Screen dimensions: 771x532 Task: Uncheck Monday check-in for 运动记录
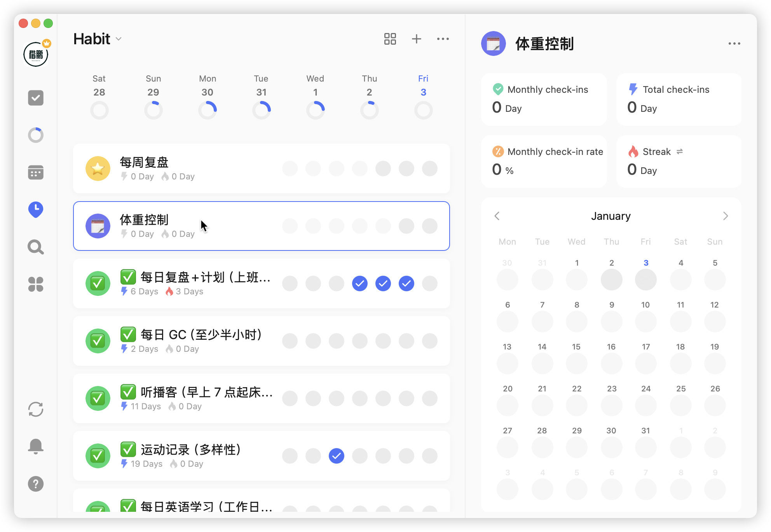pyautogui.click(x=336, y=456)
